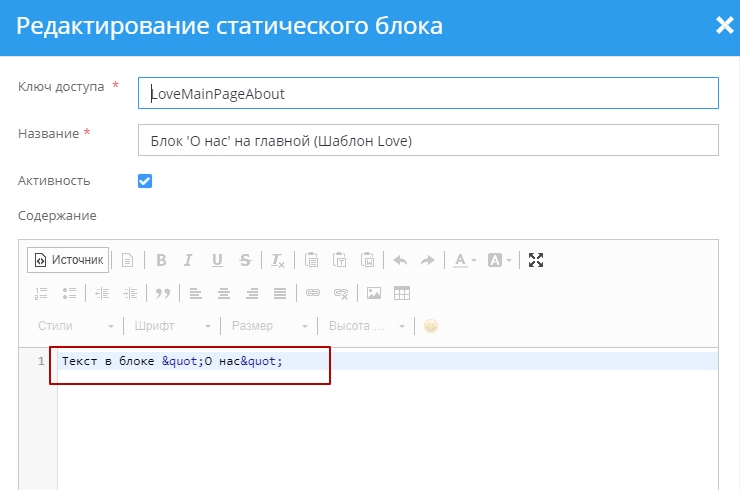
Task: Close the static block editing dialog
Action: (724, 26)
